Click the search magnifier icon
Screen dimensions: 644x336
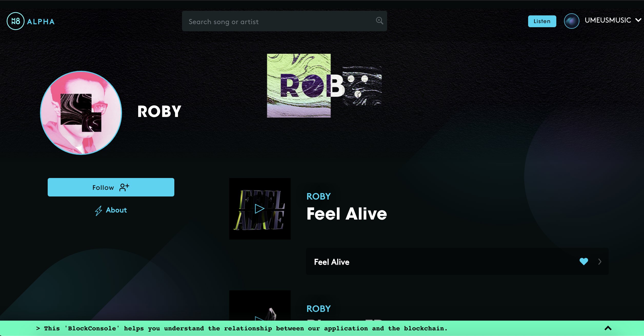coord(379,21)
